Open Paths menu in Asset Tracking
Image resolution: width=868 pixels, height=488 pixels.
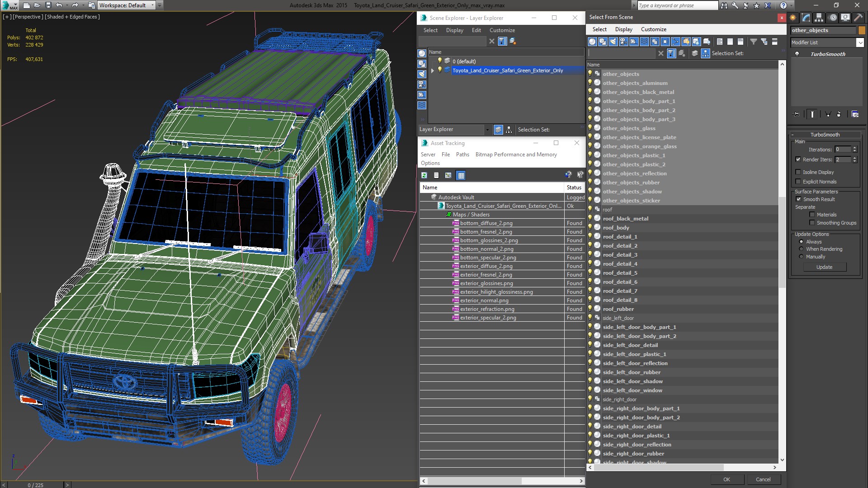pyautogui.click(x=462, y=155)
